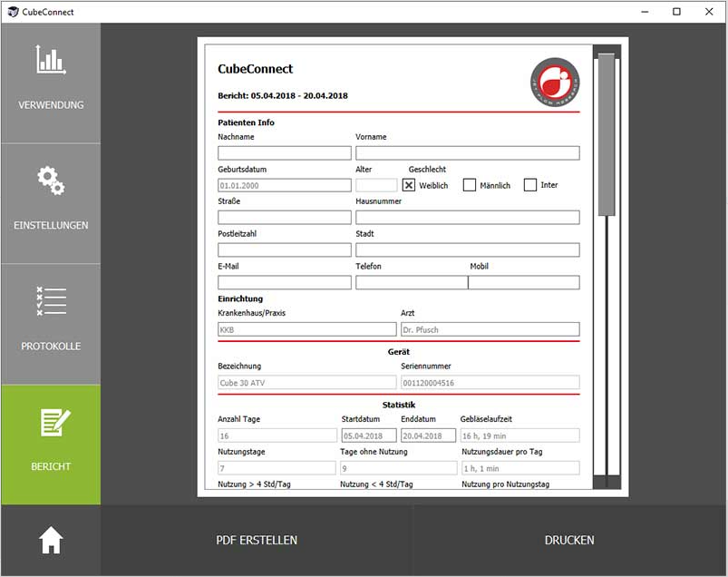Screen dimensions: 728x577
Task: Click the Startdatum field 05.04.2018
Action: (x=368, y=435)
